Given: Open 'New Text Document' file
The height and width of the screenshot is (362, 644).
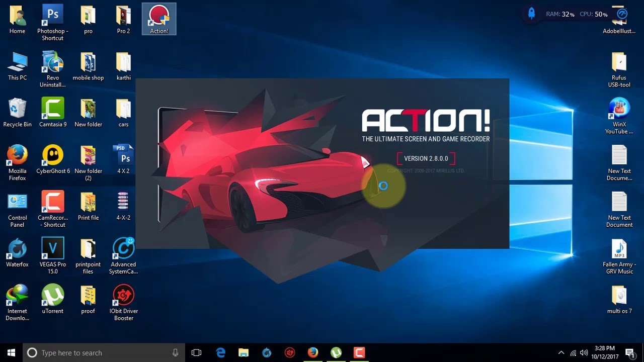Looking at the screenshot, I should point(619,210).
